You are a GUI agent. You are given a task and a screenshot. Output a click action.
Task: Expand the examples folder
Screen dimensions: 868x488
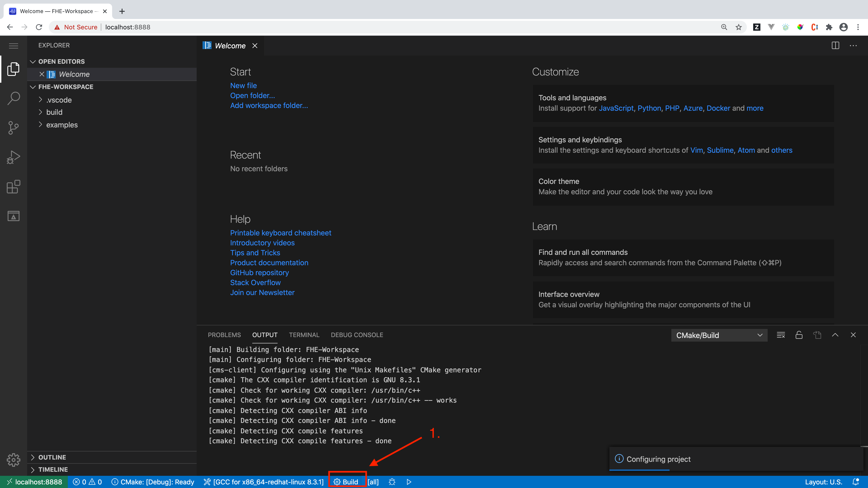(62, 125)
